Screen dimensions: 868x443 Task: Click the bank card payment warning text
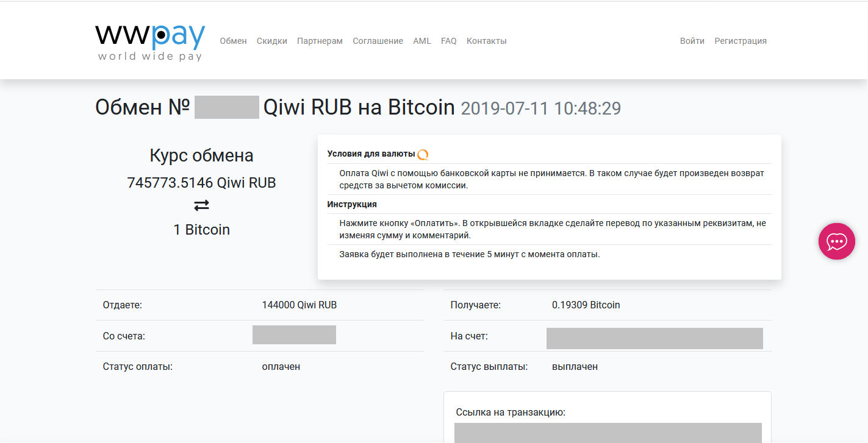pyautogui.click(x=551, y=179)
